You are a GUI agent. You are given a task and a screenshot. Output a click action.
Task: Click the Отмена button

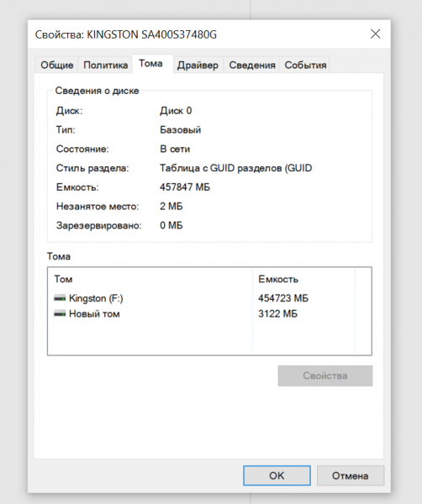[351, 475]
